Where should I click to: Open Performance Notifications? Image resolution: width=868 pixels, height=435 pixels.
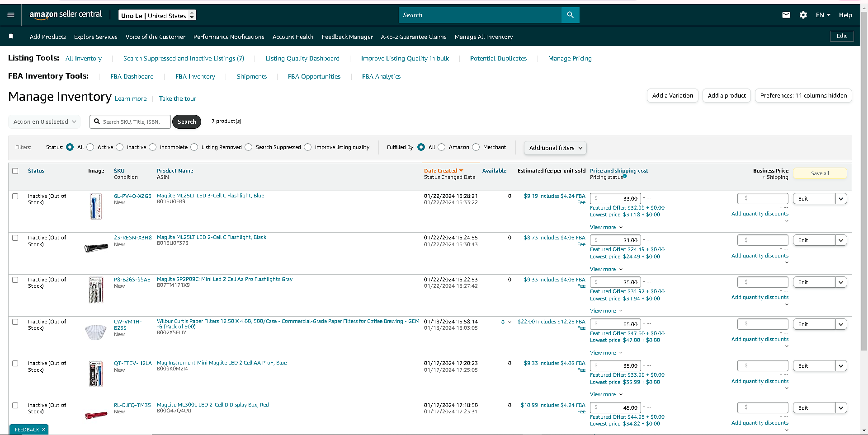pos(229,37)
